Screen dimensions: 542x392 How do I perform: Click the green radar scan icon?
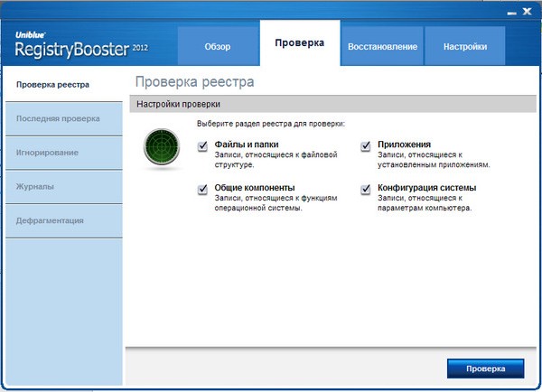tap(162, 148)
